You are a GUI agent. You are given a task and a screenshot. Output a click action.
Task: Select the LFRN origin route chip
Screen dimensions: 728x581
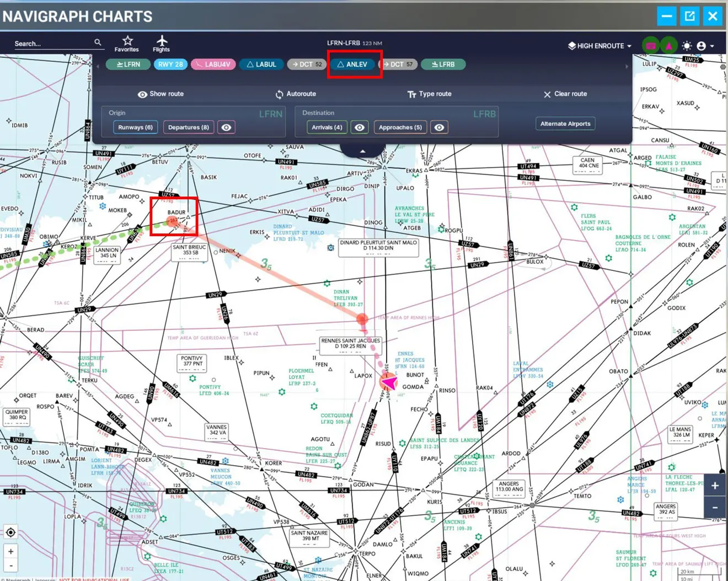128,65
